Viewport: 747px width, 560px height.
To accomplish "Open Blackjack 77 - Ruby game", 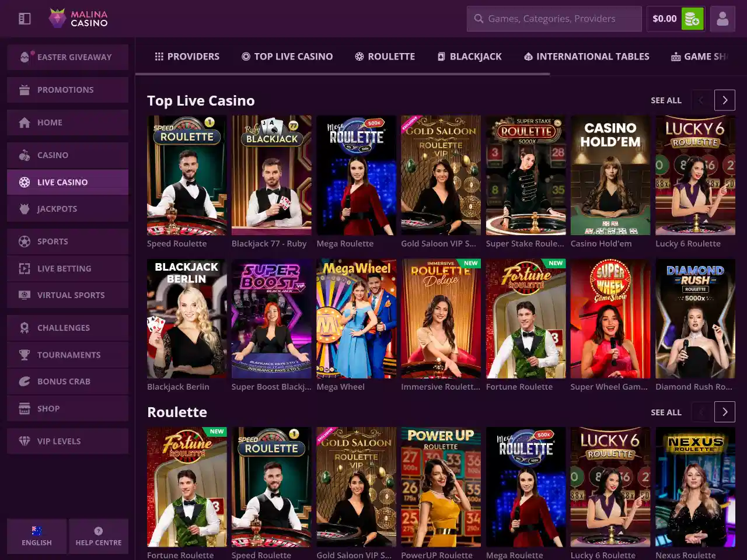I will pyautogui.click(x=271, y=175).
